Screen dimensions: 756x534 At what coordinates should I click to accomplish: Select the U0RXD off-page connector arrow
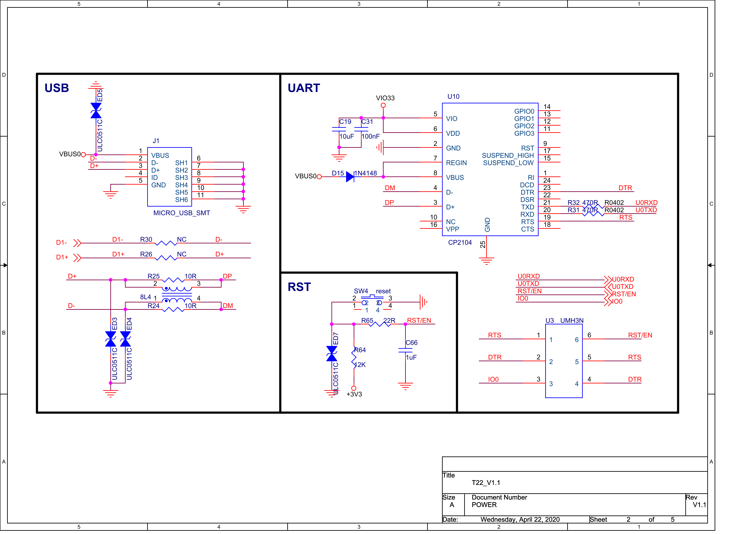(608, 280)
